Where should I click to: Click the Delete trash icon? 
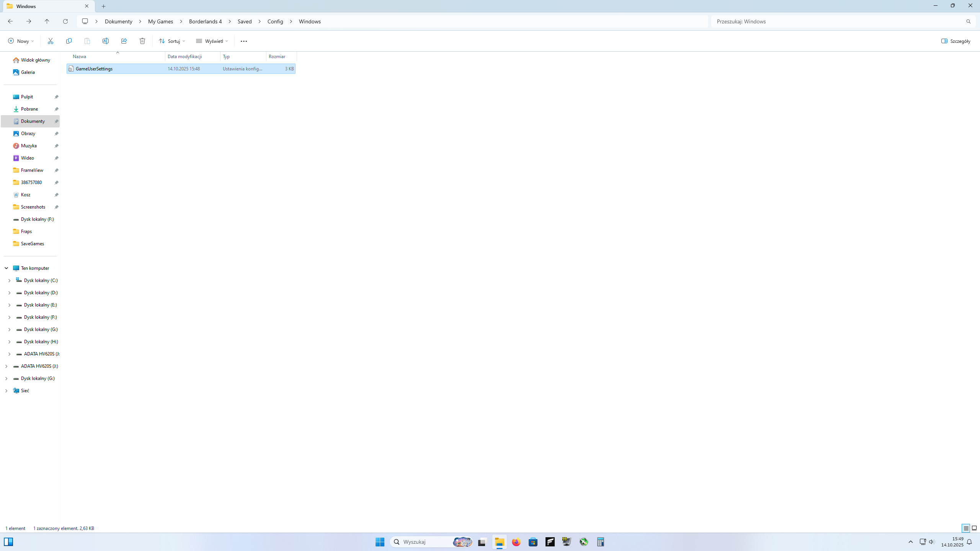142,41
